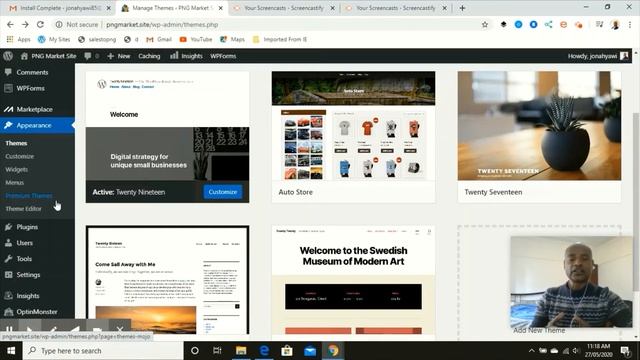Pause recording with Screencastify pause icon
This screenshot has width=640, height=360.
(9, 329)
